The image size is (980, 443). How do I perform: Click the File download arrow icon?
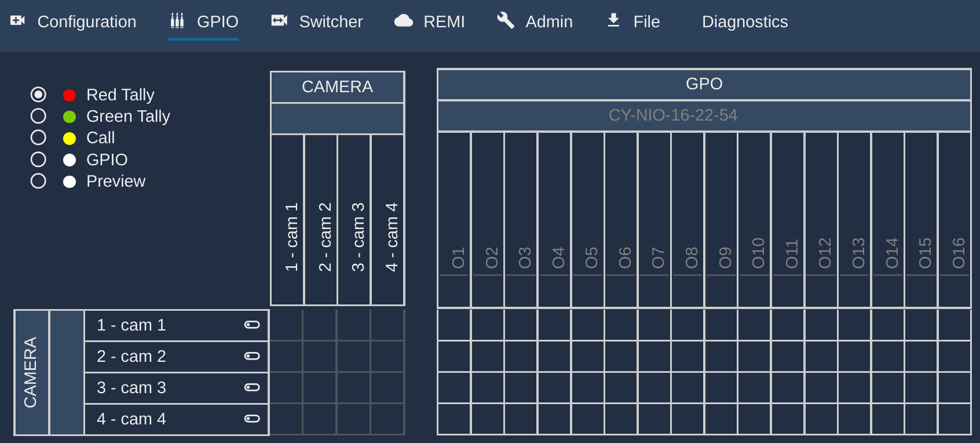613,21
